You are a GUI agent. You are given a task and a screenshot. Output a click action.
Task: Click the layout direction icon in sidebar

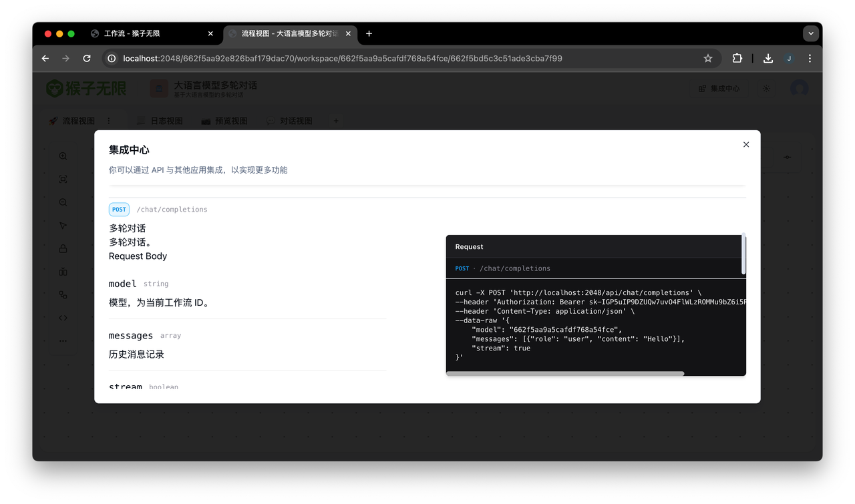(x=63, y=272)
